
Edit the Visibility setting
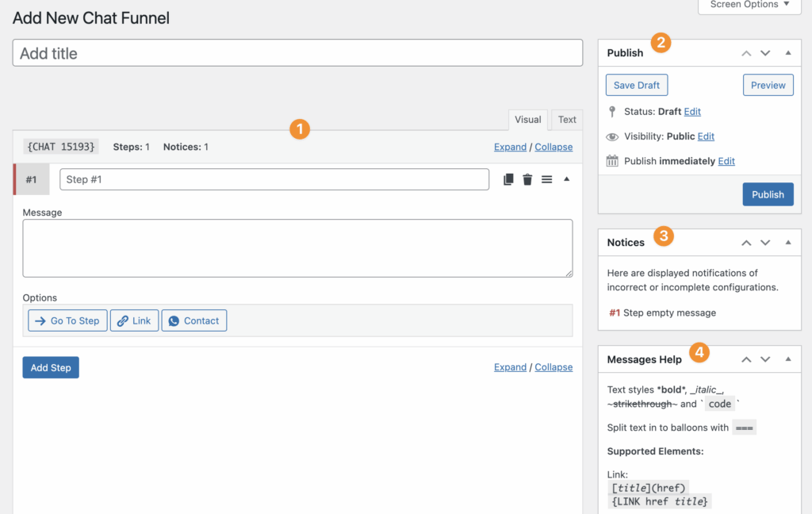coord(706,136)
